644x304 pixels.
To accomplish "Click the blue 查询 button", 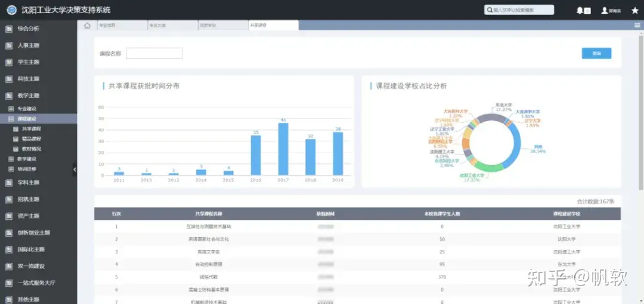I will click(x=596, y=54).
